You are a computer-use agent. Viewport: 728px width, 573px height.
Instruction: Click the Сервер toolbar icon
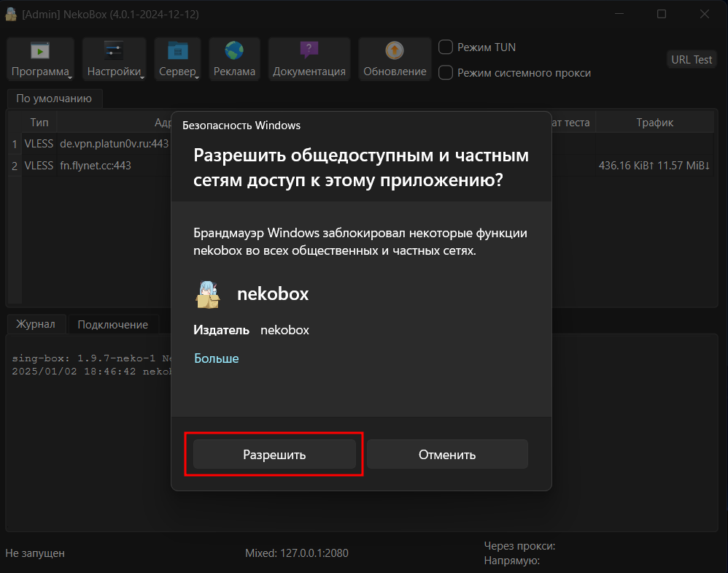coord(177,50)
